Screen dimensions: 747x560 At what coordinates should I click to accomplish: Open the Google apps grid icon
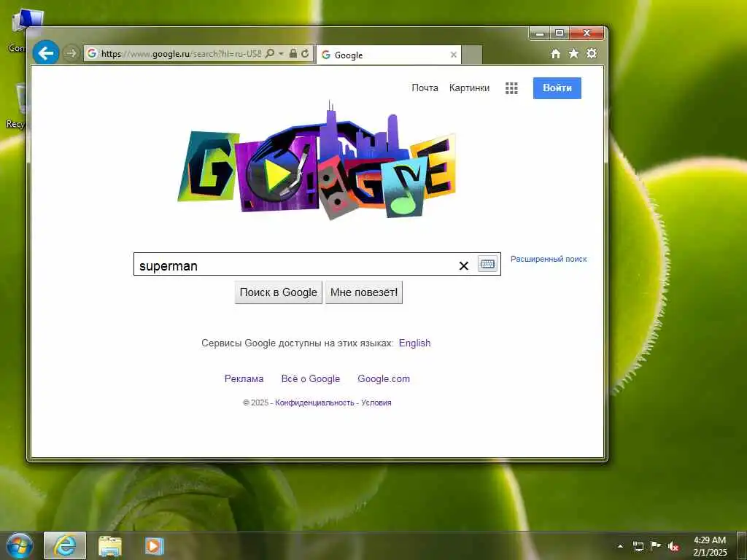pos(511,88)
